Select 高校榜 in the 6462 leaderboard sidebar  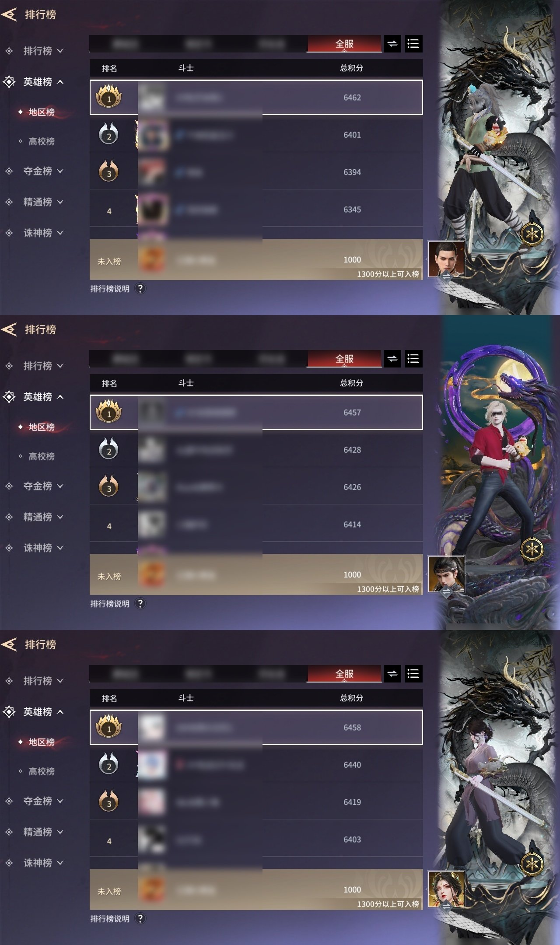point(42,141)
